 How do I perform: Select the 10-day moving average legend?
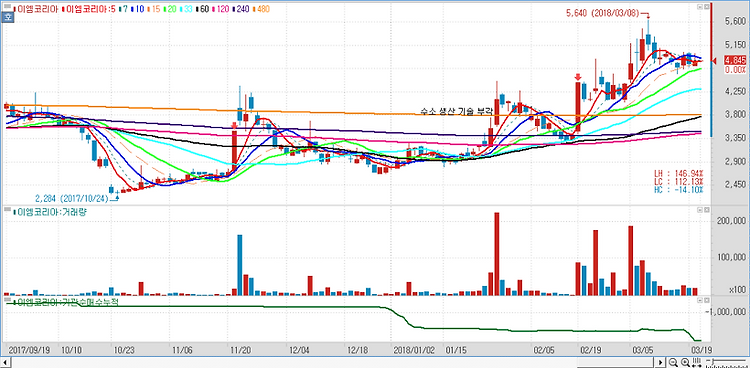[x=137, y=9]
